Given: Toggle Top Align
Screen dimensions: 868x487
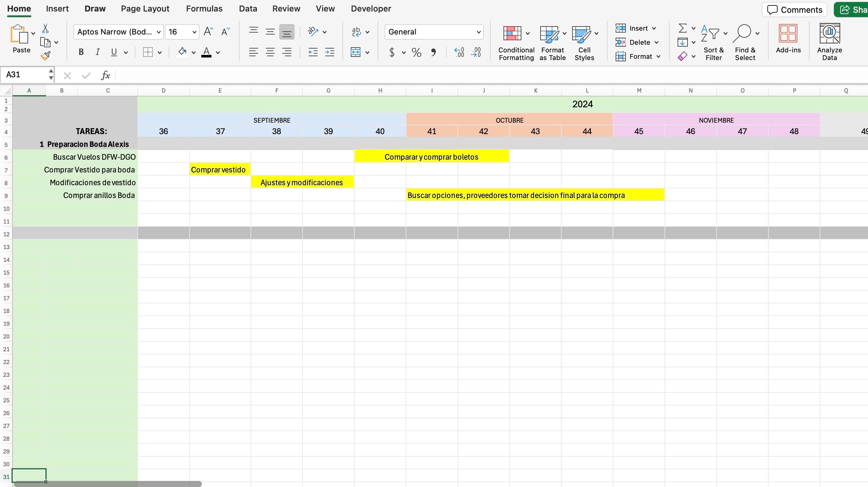Looking at the screenshot, I should click(253, 31).
